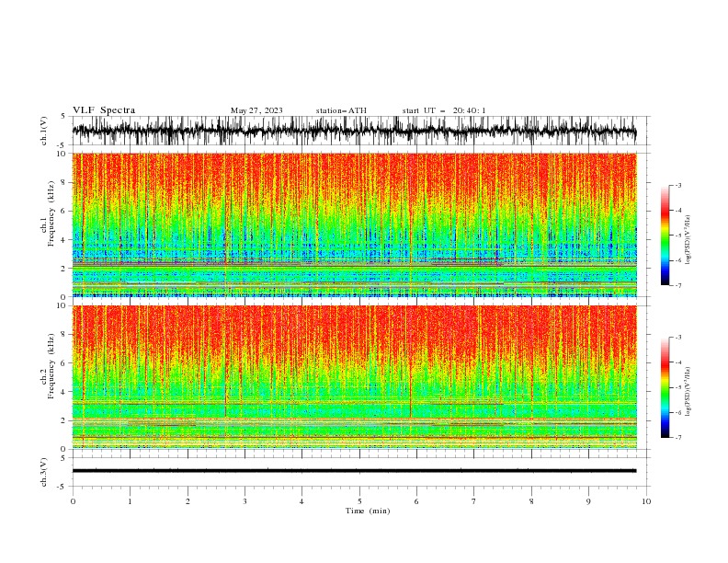Click the 'Time (min)' axis title
This screenshot has height=563, width=728.
(368, 511)
